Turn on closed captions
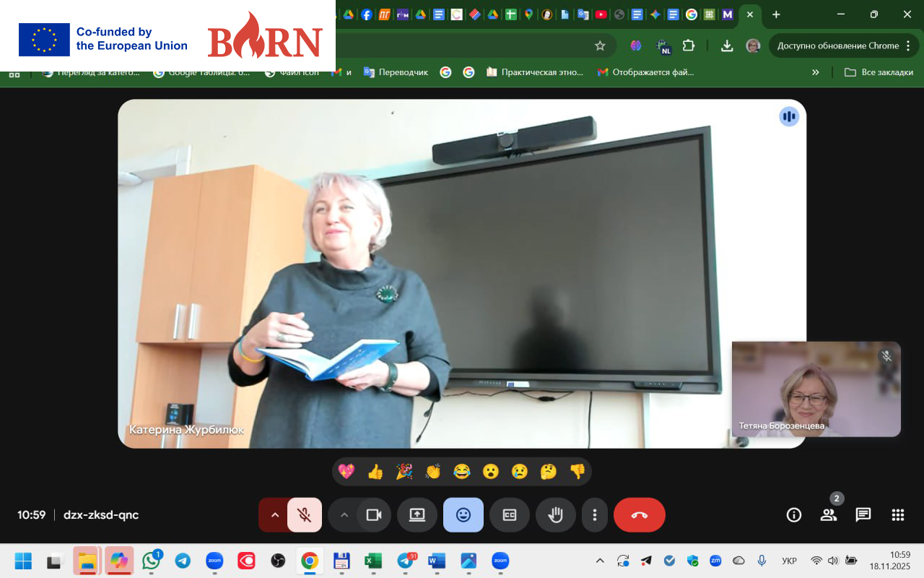Viewport: 924px width, 578px height. click(509, 515)
